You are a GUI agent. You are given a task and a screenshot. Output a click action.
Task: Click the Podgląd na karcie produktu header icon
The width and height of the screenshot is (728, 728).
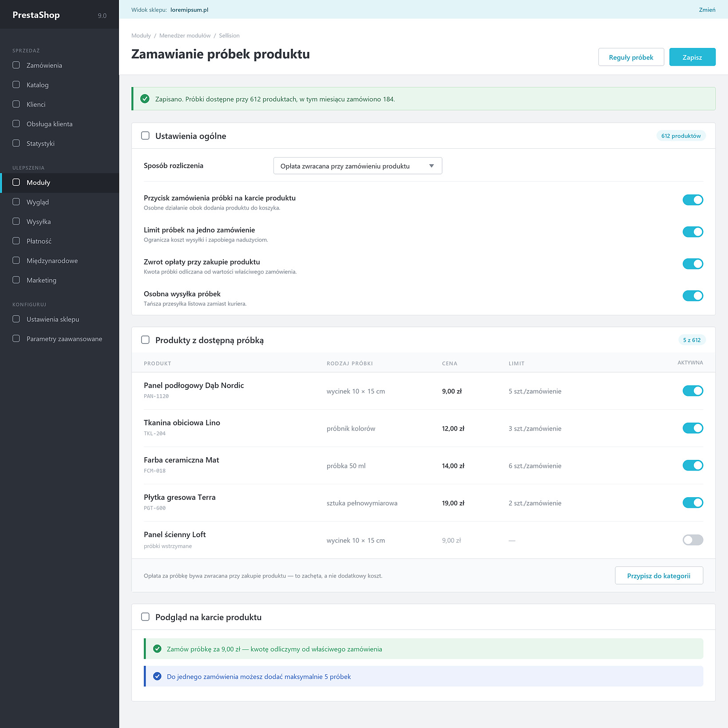click(145, 617)
